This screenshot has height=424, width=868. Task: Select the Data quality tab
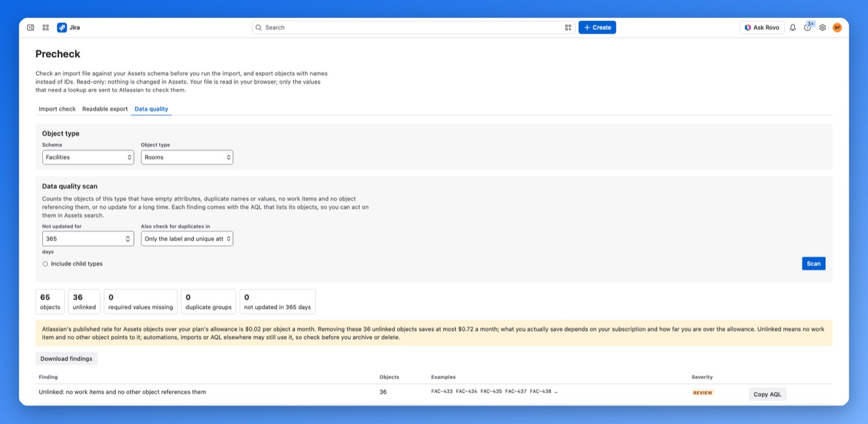click(151, 109)
